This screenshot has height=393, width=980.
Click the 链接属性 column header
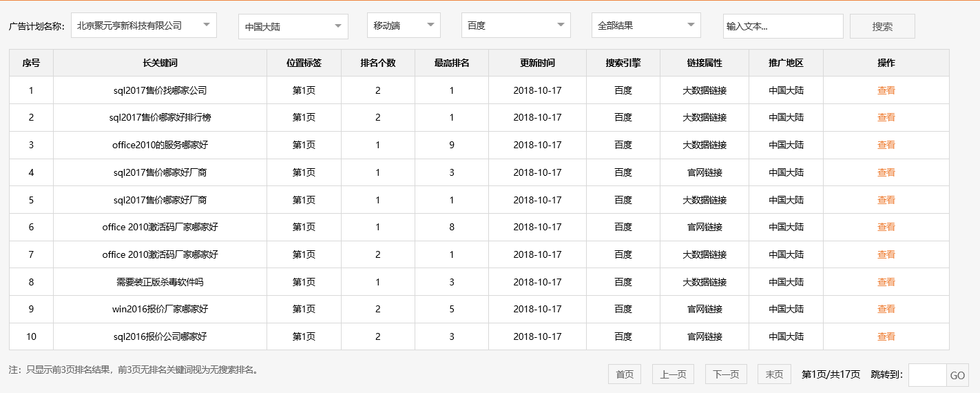click(705, 63)
